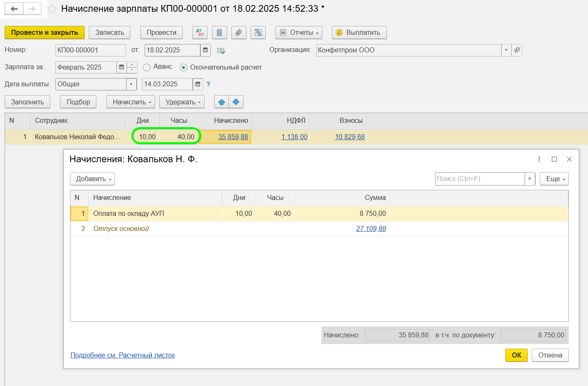Click Начислено column header in main table

coord(225,121)
